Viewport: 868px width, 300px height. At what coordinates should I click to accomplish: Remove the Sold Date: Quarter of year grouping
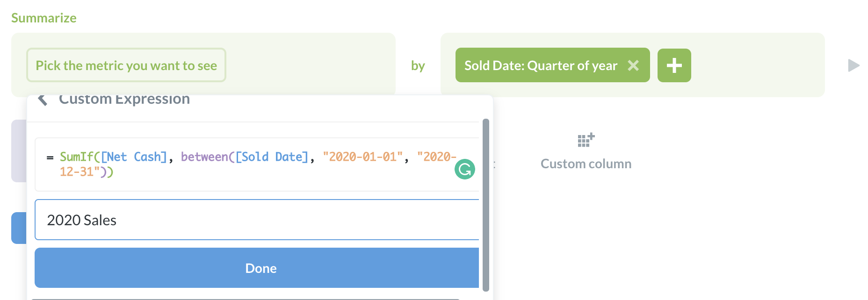(633, 65)
